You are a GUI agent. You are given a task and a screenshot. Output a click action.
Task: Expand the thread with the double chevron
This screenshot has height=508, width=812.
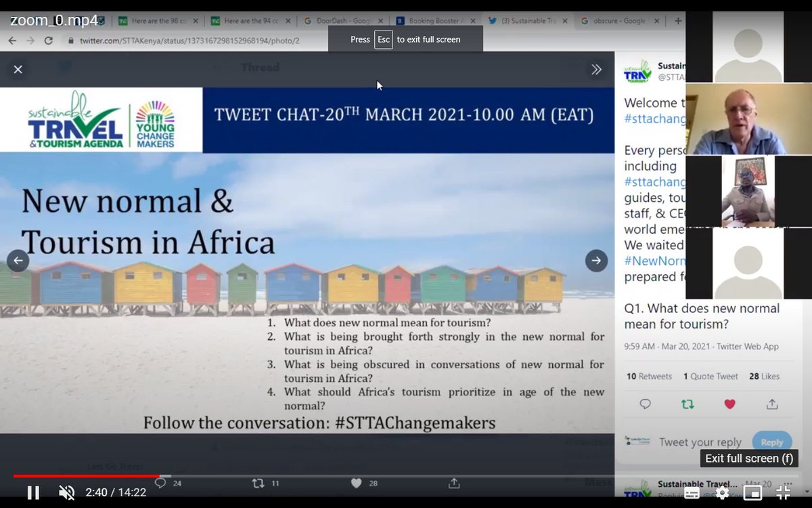coord(596,68)
